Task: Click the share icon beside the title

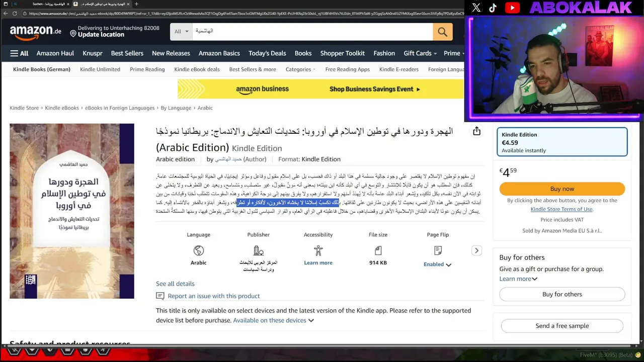Action: click(x=476, y=131)
